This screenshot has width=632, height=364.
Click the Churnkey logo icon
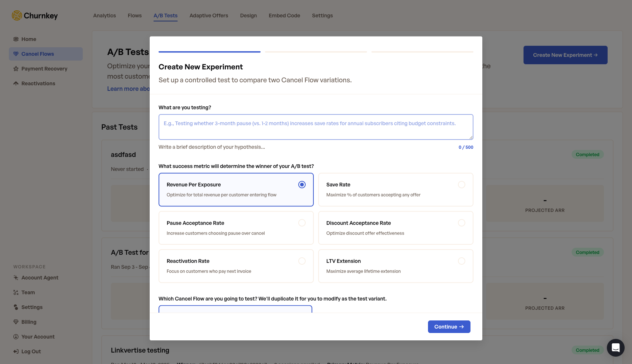point(16,16)
